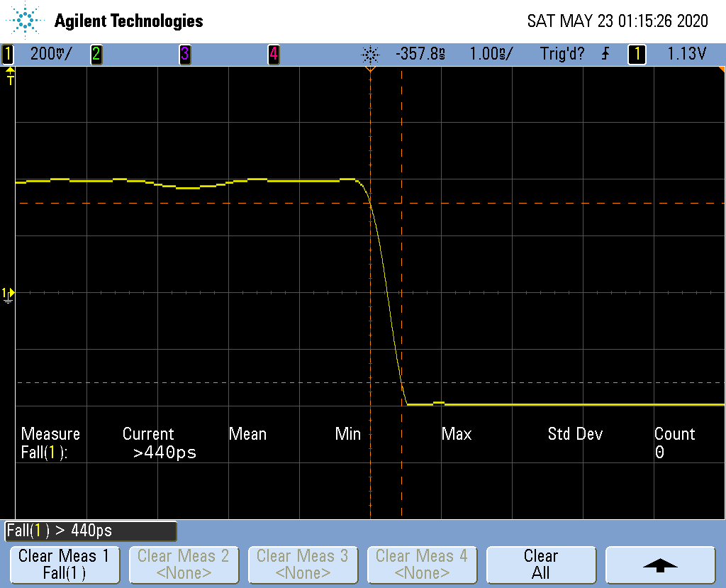Viewport: 726px width, 588px height.
Task: Click the Fall(1) > 440ps status field
Action: click(90, 531)
